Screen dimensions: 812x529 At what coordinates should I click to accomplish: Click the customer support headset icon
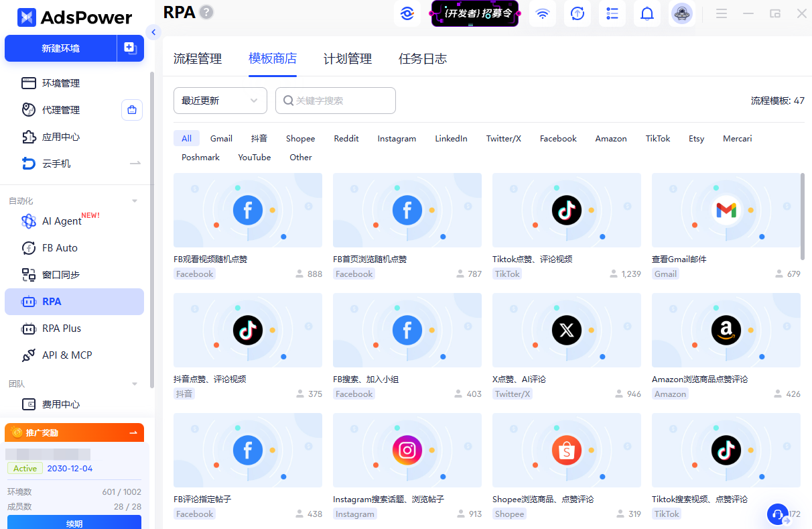(x=777, y=514)
